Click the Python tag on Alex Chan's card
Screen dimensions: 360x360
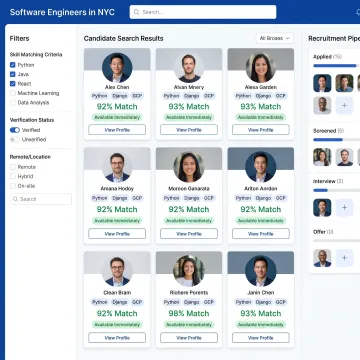point(100,96)
